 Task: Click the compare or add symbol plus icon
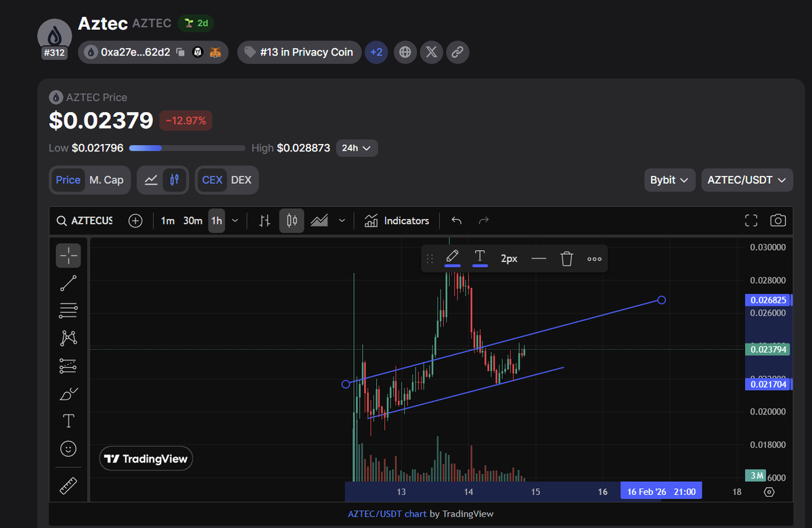point(135,220)
